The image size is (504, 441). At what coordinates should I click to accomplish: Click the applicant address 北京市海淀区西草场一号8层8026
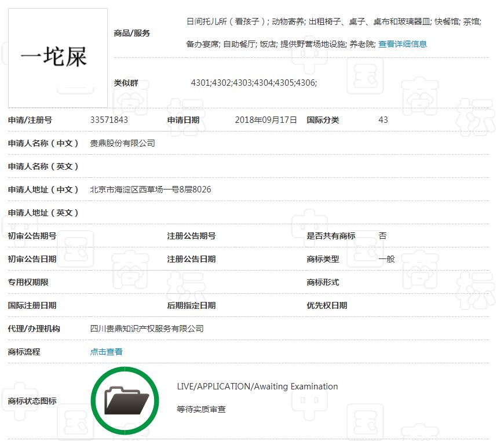(151, 189)
